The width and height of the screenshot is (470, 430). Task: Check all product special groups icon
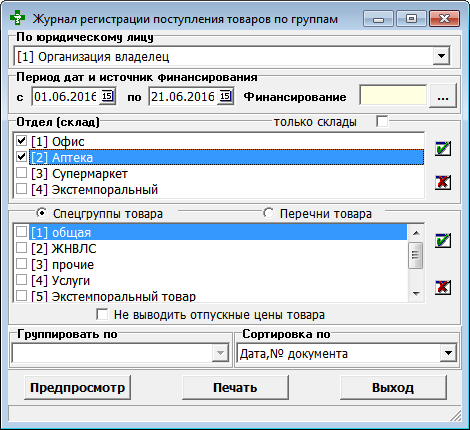(443, 240)
